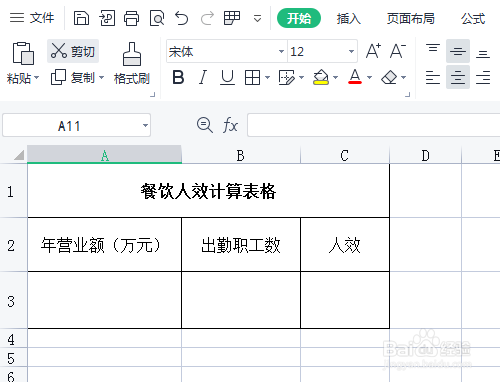The height and width of the screenshot is (382, 500).
Task: Toggle Underline formatting
Action: pos(228,78)
